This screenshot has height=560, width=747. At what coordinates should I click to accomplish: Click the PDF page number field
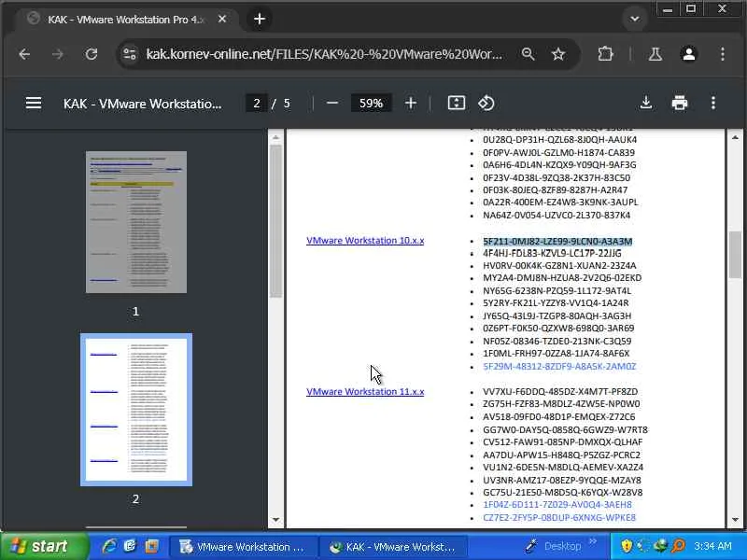256,104
